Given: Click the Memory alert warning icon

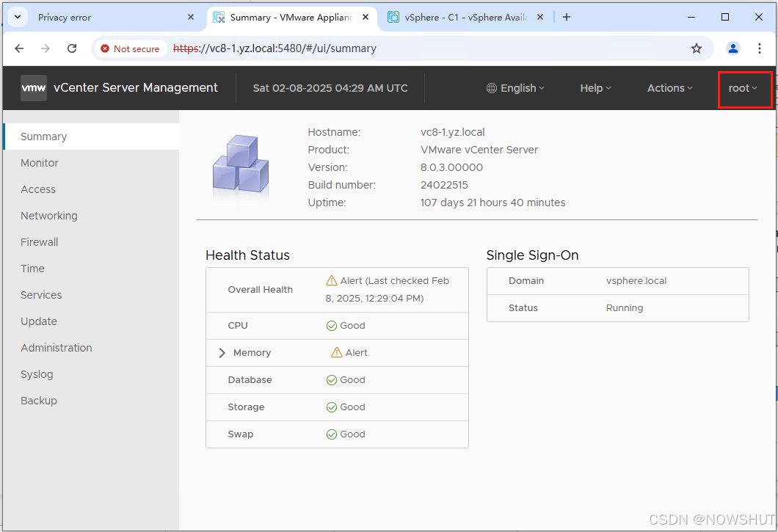Looking at the screenshot, I should [336, 353].
